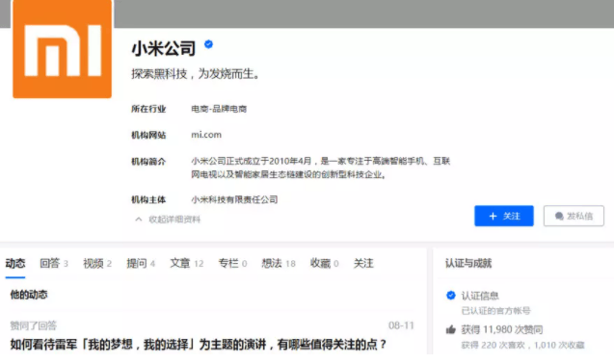Click the 赞同了回答 activity label
This screenshot has height=364, width=614.
click(34, 325)
